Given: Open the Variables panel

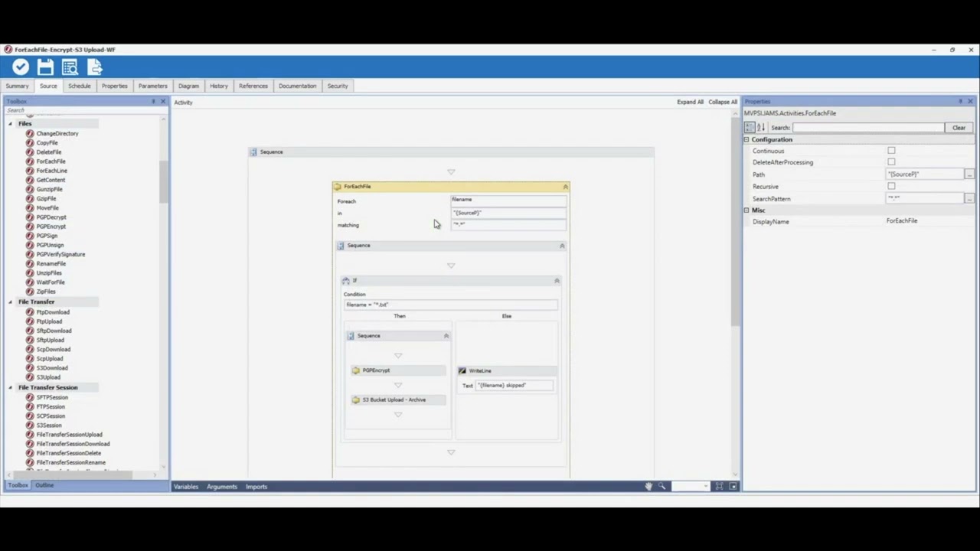Looking at the screenshot, I should click(x=186, y=487).
